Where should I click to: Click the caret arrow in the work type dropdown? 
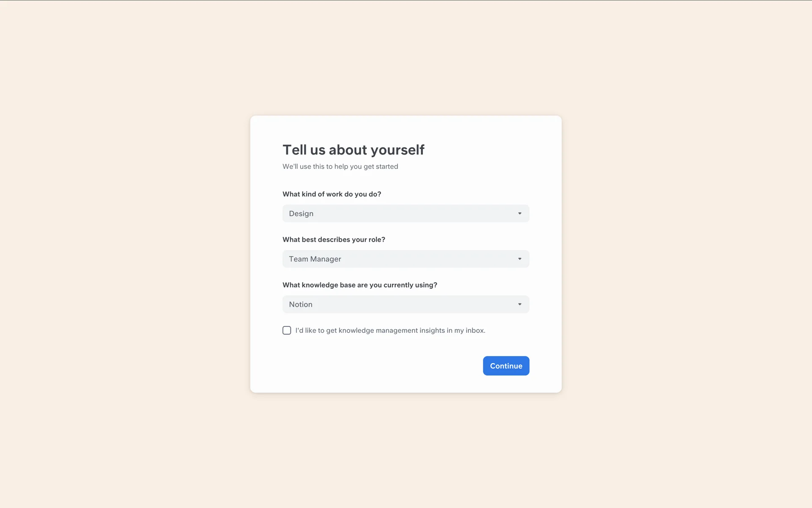[520, 213]
